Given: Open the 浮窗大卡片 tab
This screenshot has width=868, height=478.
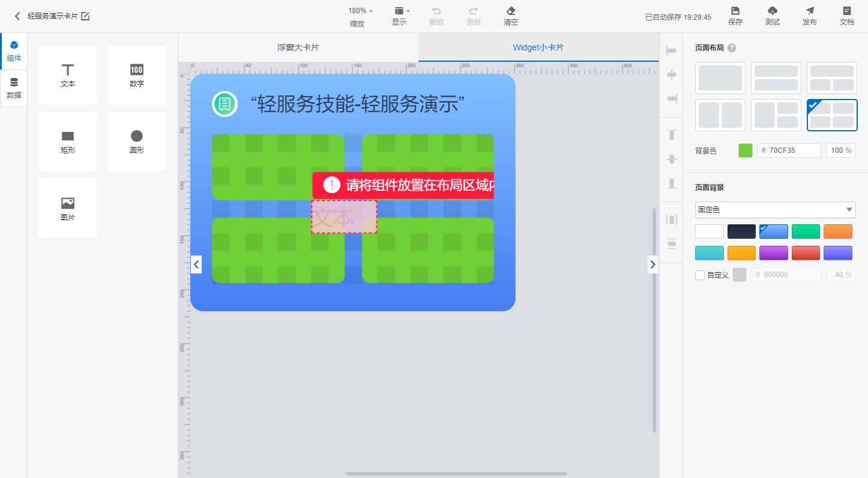Looking at the screenshot, I should (298, 47).
